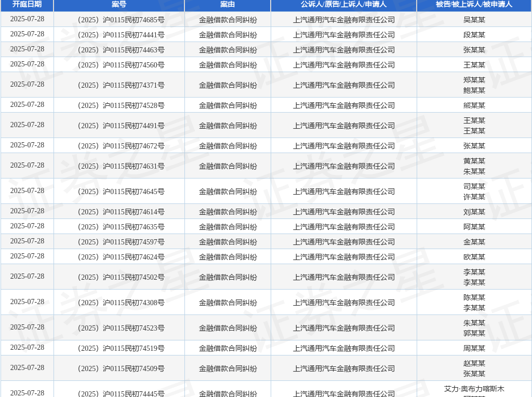Click defendant name 艾力·奥布力喀斯木

click(x=474, y=389)
